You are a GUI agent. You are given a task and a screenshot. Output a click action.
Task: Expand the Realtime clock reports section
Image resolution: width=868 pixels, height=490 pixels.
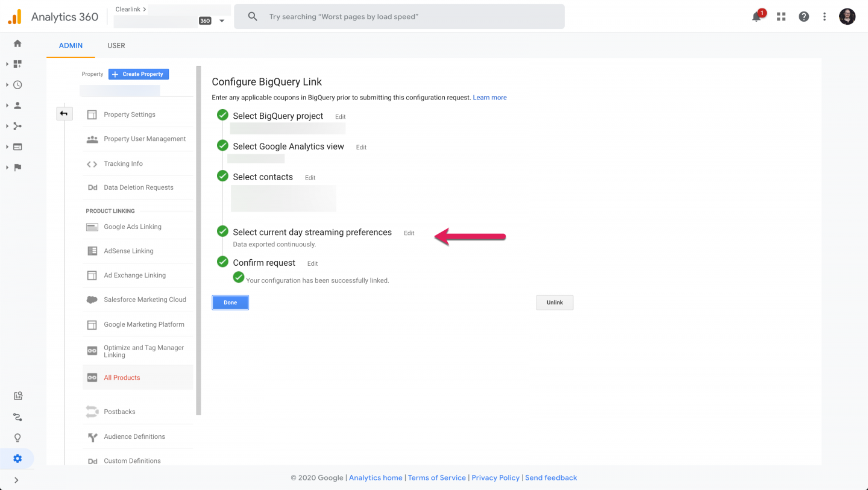pyautogui.click(x=17, y=85)
